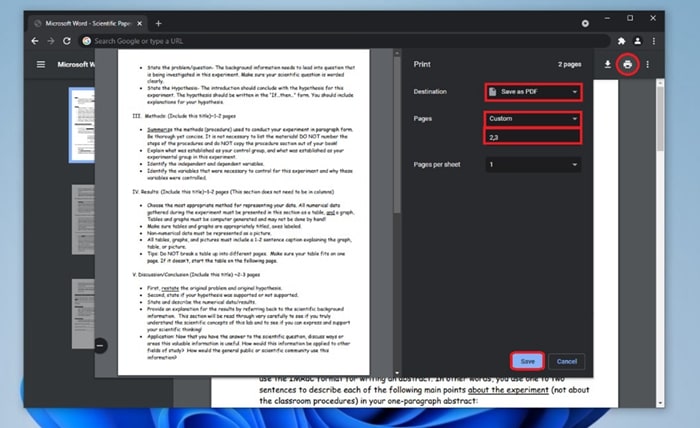Click the Print dialog title text
Image resolution: width=700 pixels, height=428 pixels.
tap(422, 64)
